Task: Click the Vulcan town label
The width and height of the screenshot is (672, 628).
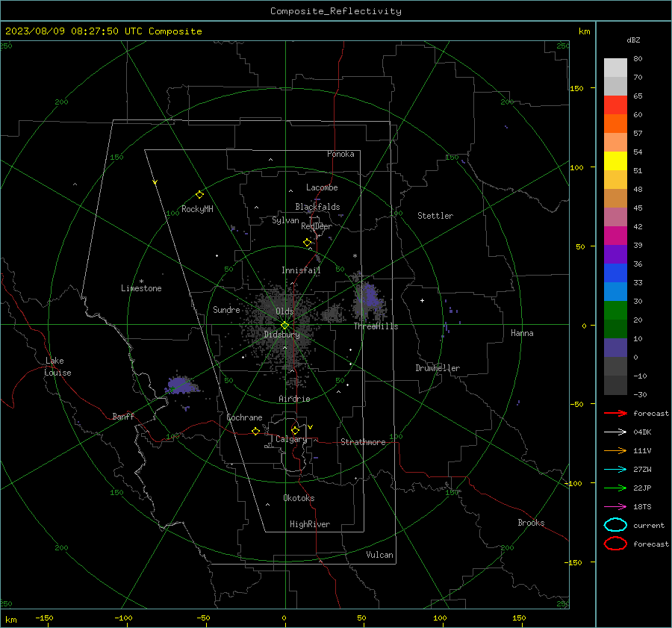Action: point(379,555)
